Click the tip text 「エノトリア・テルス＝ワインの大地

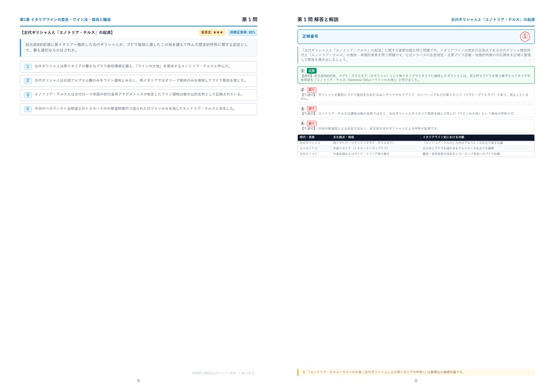pos(386,372)
